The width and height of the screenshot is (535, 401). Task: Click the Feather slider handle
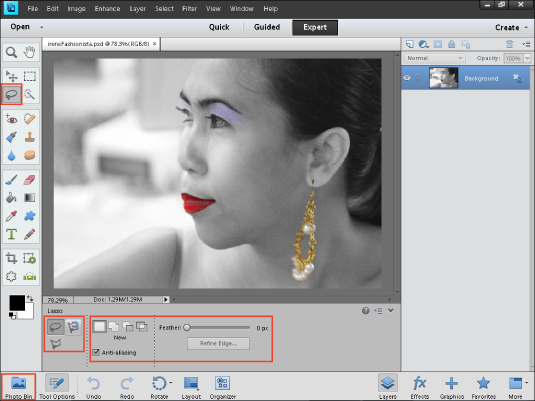click(187, 328)
